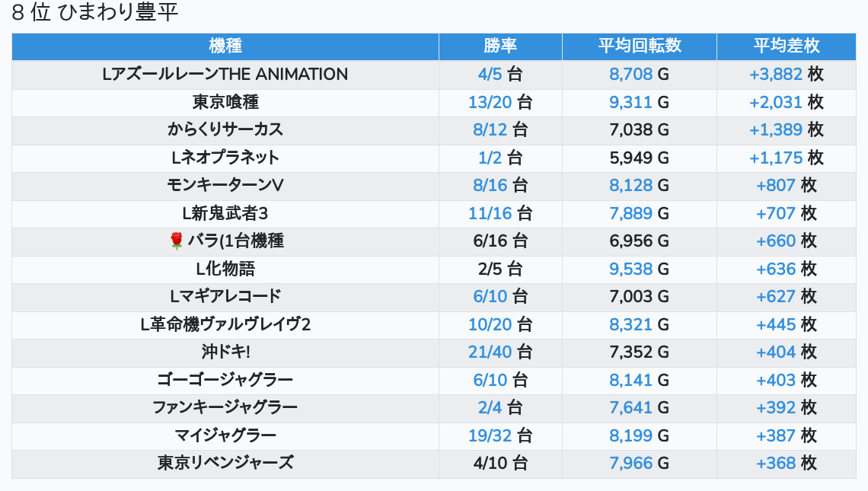Click the からくりサーカス machine name
868x491 pixels.
225,129
